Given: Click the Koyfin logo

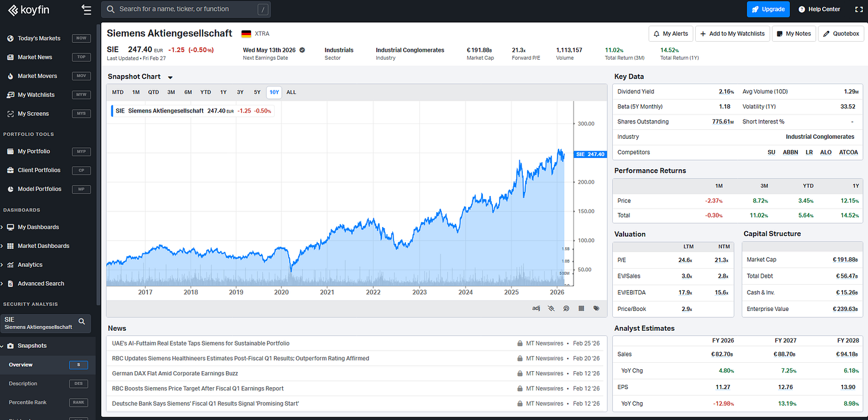Looking at the screenshot, I should pos(29,10).
